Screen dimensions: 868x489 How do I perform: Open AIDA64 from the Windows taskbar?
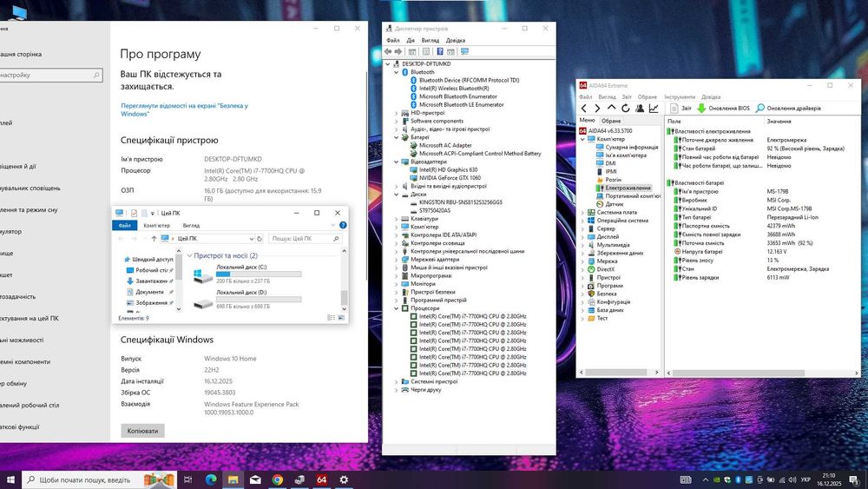(x=321, y=479)
